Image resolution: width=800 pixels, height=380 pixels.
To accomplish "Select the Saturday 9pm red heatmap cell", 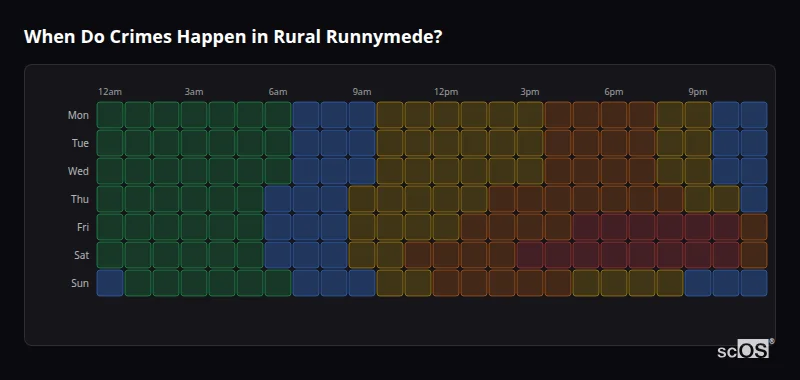I will [698, 255].
